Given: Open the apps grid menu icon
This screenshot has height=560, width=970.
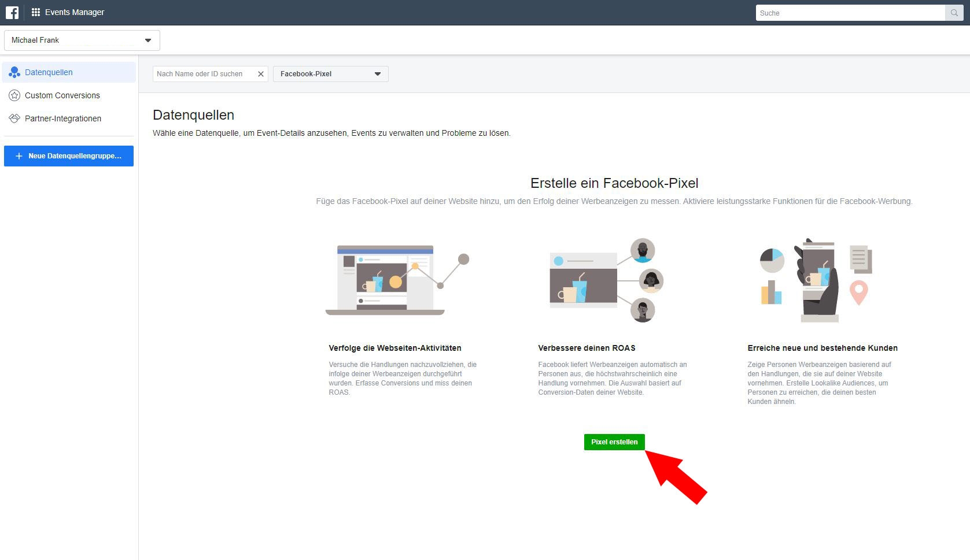Looking at the screenshot, I should click(x=36, y=12).
